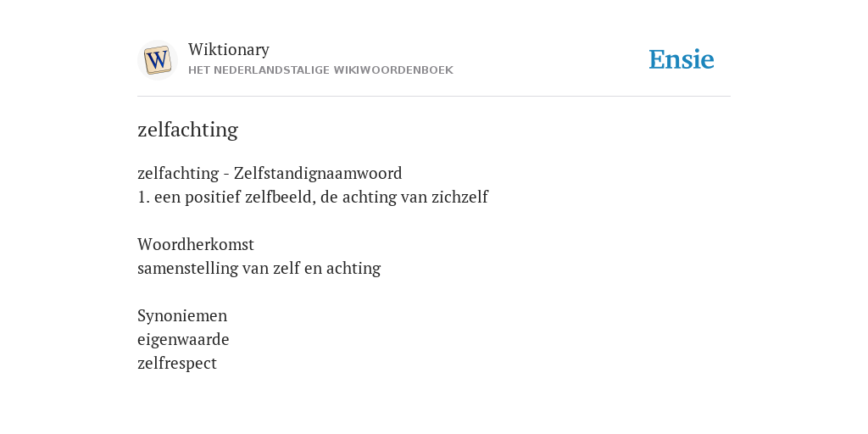Click the heading 'zelfachting'
Screen dimensions: 868x434
click(187, 130)
